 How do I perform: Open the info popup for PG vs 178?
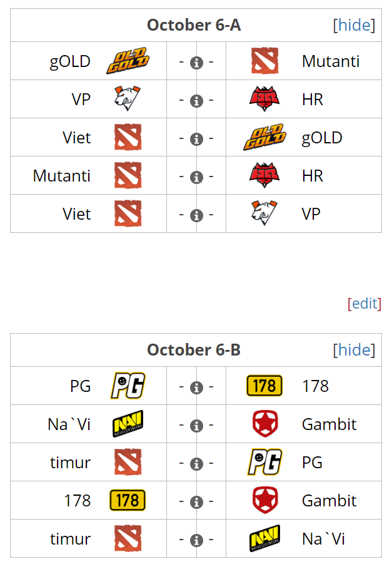pyautogui.click(x=196, y=387)
